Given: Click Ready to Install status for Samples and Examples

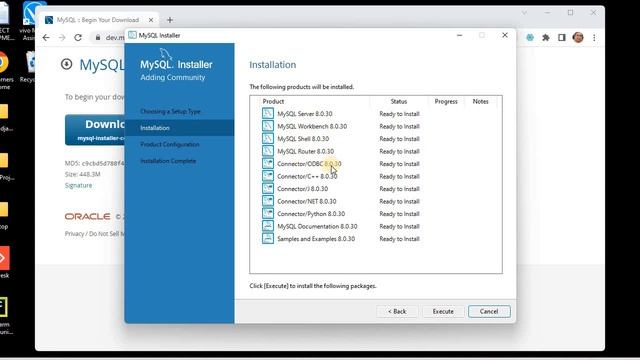Looking at the screenshot, I should [399, 239].
